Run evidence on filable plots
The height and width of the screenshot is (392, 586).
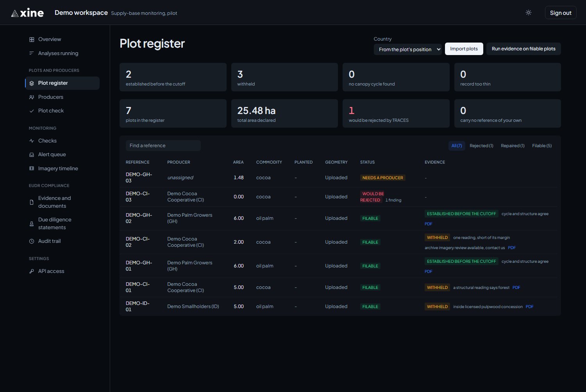click(523, 49)
